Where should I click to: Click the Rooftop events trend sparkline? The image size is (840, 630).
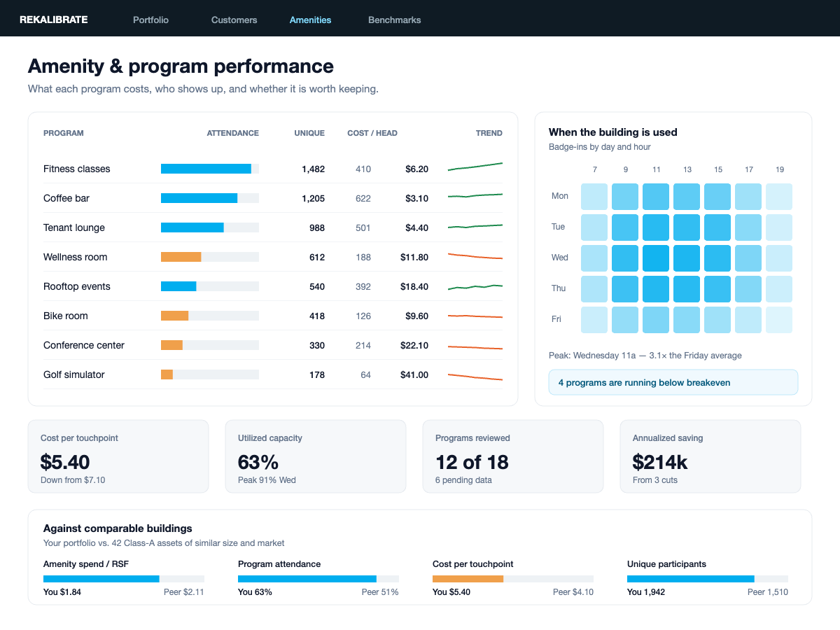(x=475, y=286)
